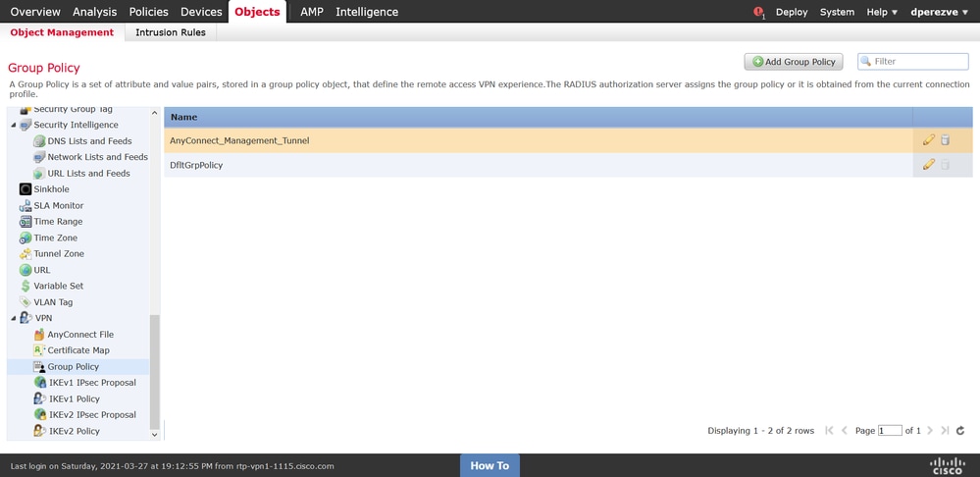Click the red deployment alert icon
The image size is (980, 477).
(758, 12)
